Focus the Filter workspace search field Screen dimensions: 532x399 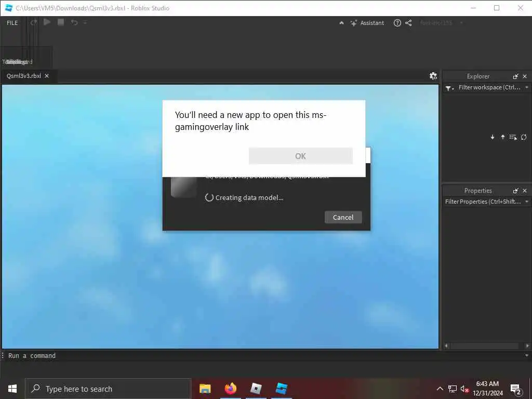tap(489, 87)
